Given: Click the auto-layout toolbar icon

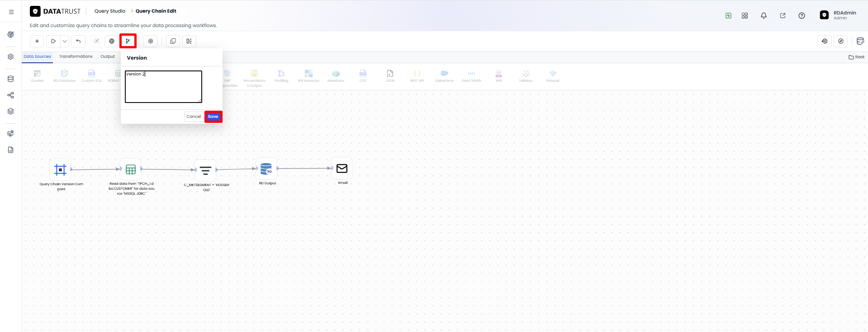Looking at the screenshot, I should 189,41.
